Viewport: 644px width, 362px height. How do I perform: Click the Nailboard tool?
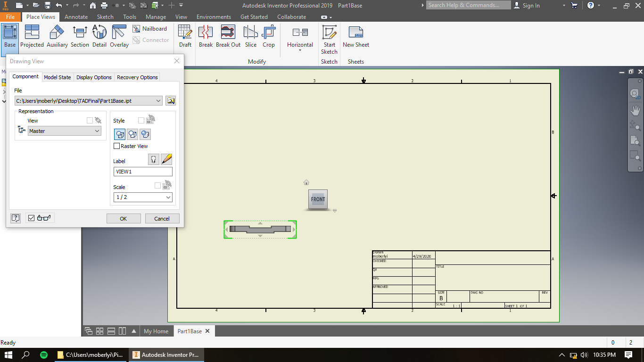pyautogui.click(x=150, y=29)
